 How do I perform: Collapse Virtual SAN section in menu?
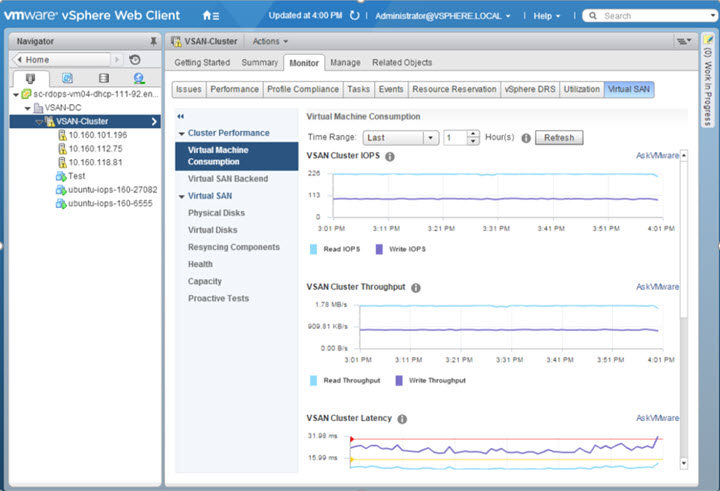[181, 197]
